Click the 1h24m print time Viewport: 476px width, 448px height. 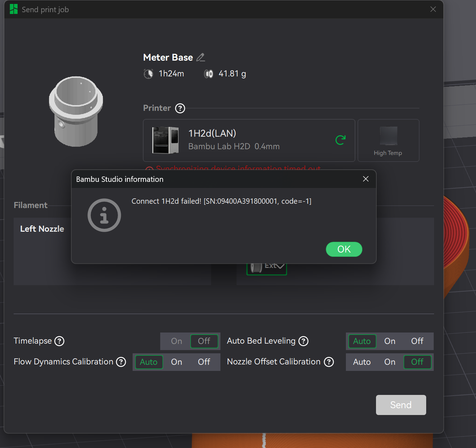171,74
